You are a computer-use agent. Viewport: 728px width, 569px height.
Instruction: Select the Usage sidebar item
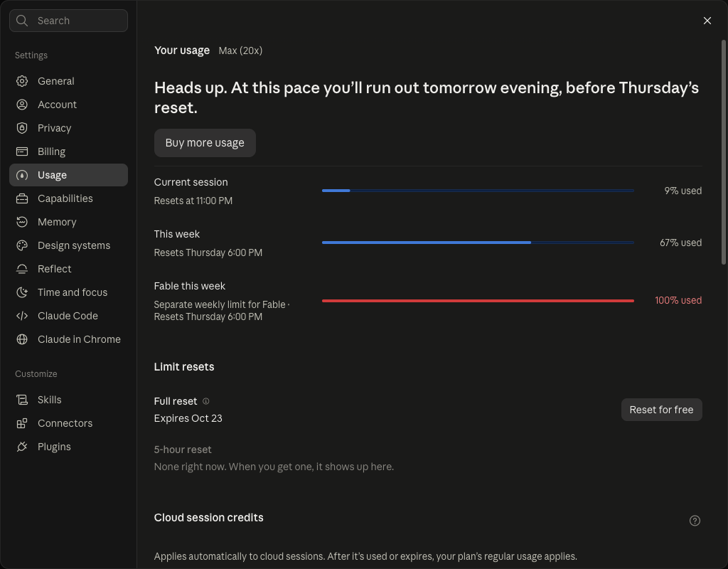pyautogui.click(x=68, y=175)
